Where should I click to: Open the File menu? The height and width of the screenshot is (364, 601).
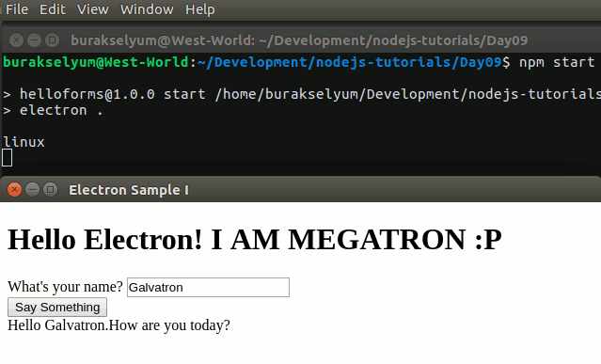tap(17, 9)
